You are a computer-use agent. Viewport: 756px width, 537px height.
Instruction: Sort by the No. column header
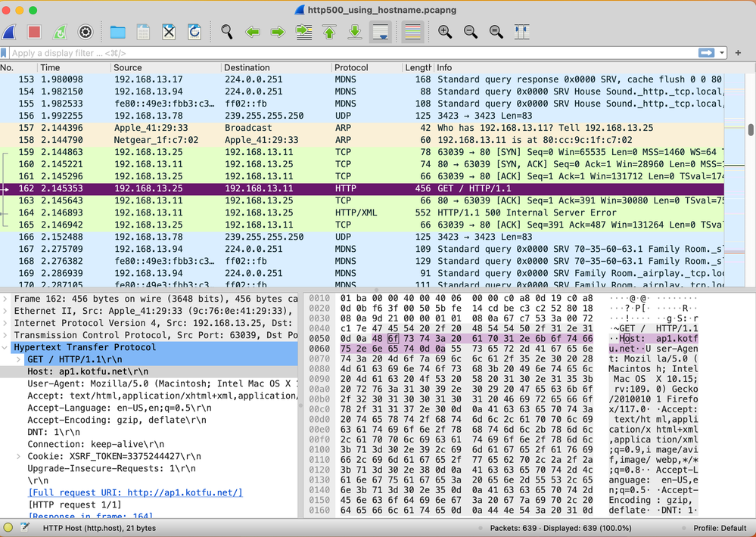pyautogui.click(x=18, y=67)
